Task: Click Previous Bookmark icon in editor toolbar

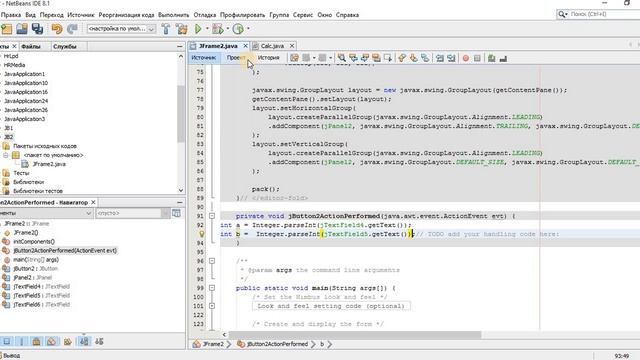Action: 402,58
